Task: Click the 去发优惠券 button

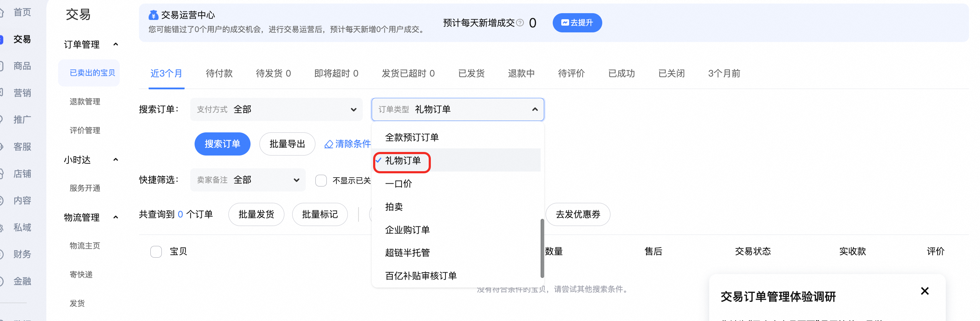Action: (x=578, y=214)
